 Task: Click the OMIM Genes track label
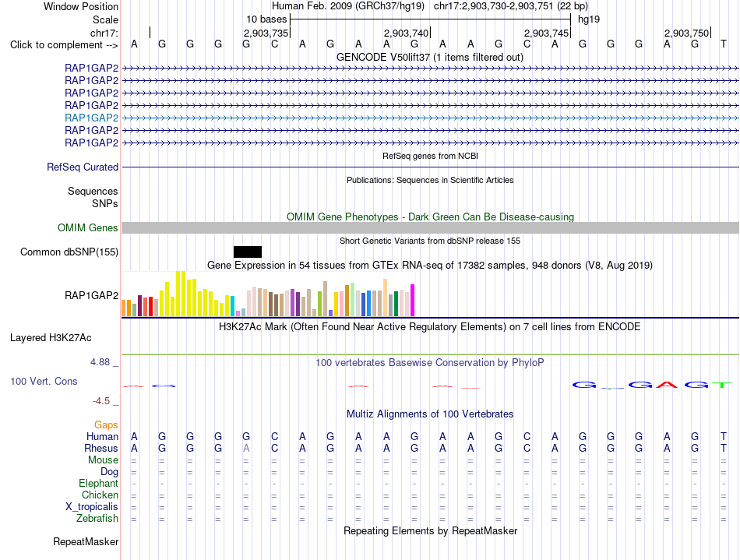(88, 228)
